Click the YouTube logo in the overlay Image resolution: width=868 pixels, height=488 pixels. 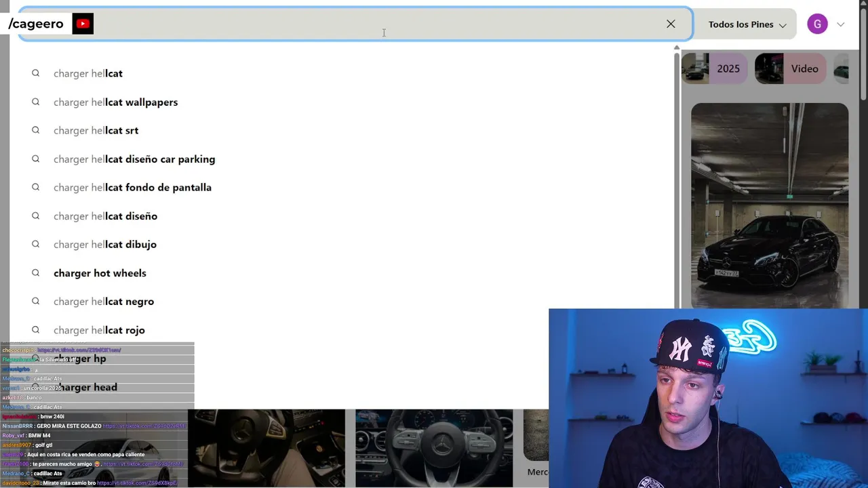[x=83, y=24]
